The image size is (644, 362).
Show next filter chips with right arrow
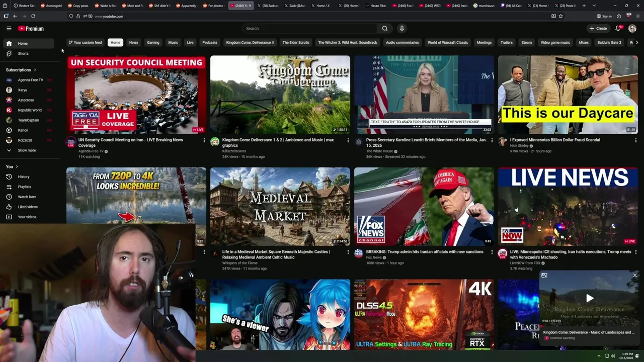(x=637, y=42)
